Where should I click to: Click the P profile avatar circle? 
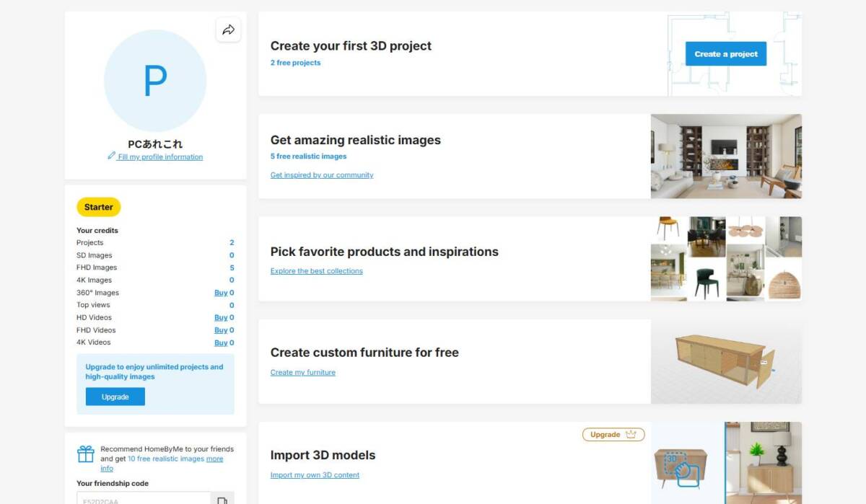point(155,81)
